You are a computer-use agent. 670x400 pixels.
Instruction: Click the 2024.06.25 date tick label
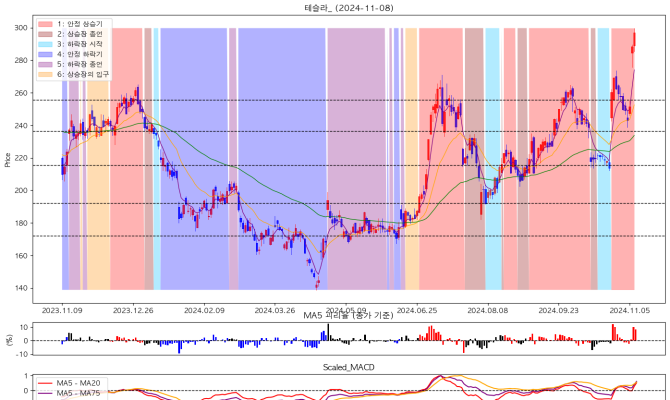point(417,310)
